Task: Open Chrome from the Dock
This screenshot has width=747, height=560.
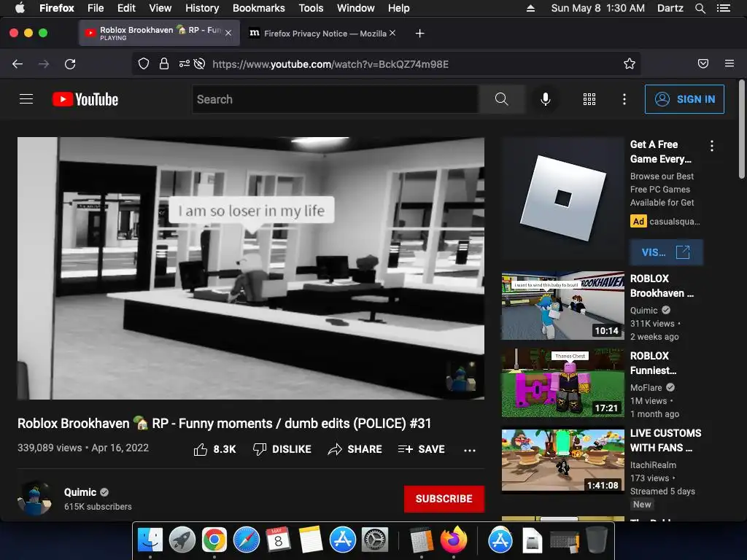Action: [x=214, y=540]
